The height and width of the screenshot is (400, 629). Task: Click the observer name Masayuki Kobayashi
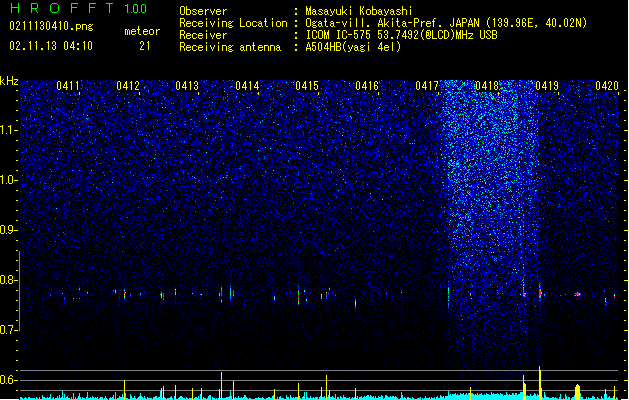pos(359,11)
